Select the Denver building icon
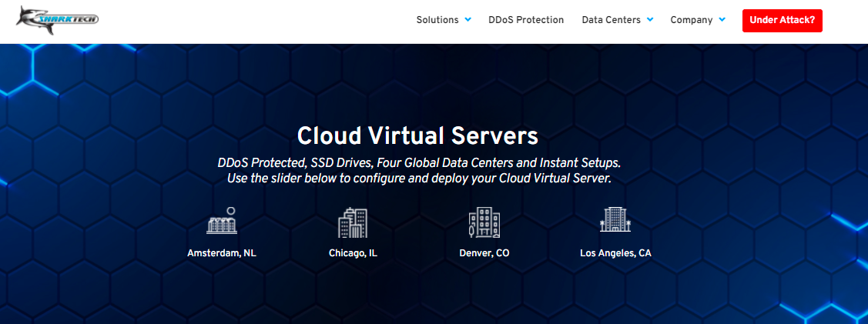Viewport: 868px width, 324px height. (x=484, y=223)
